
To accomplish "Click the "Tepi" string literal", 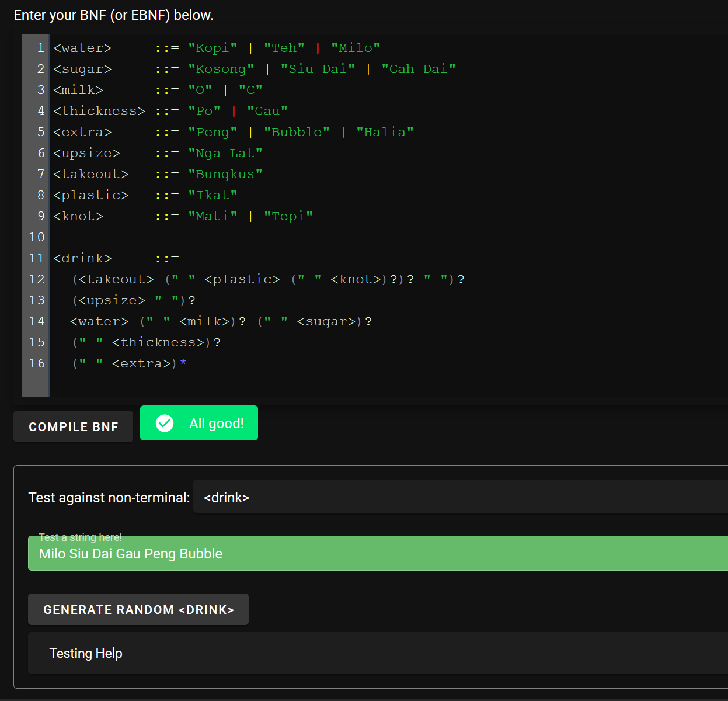I will click(288, 216).
